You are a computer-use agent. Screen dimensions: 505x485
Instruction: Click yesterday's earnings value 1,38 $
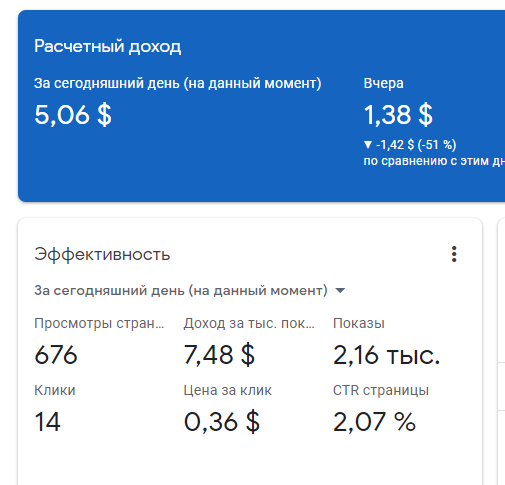pos(398,115)
